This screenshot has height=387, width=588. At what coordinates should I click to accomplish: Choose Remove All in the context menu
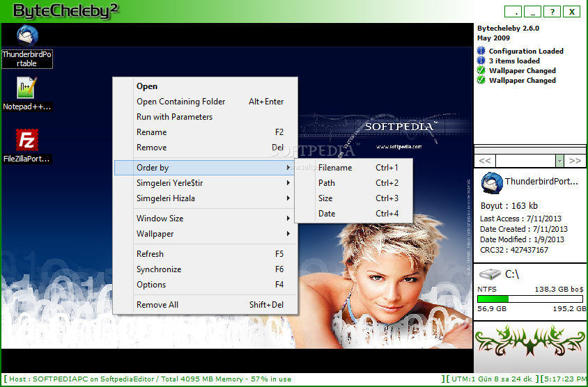tap(205, 305)
